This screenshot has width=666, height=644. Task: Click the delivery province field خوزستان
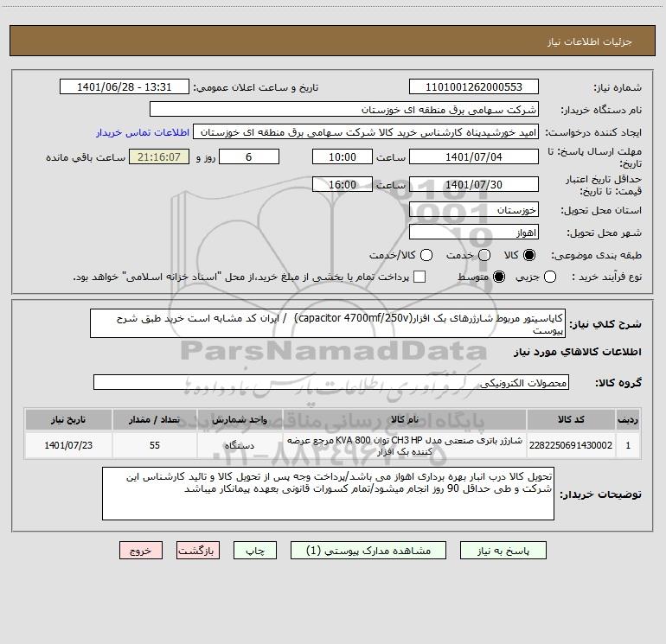[474, 210]
